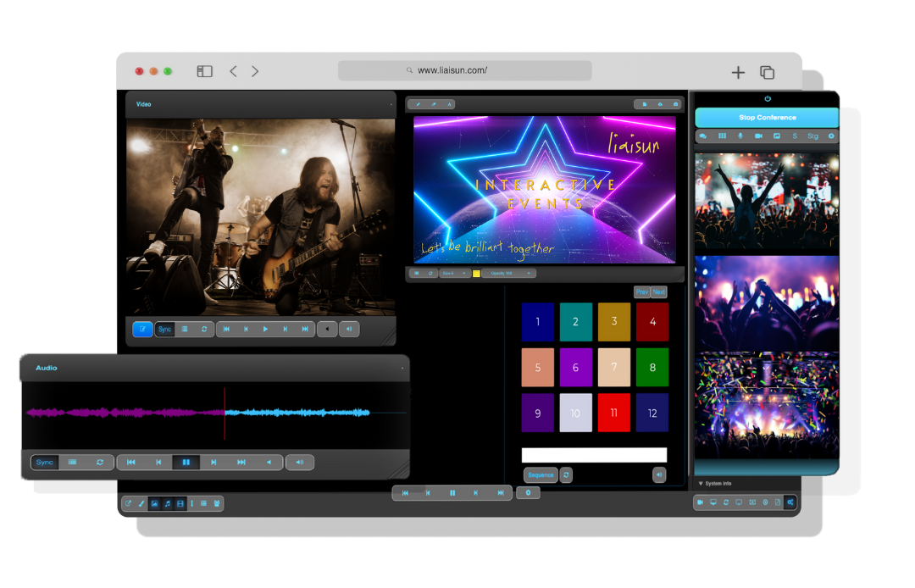The image size is (915, 588).
Task: Open the Opacity dropdown below the slide
Action: pos(509,273)
